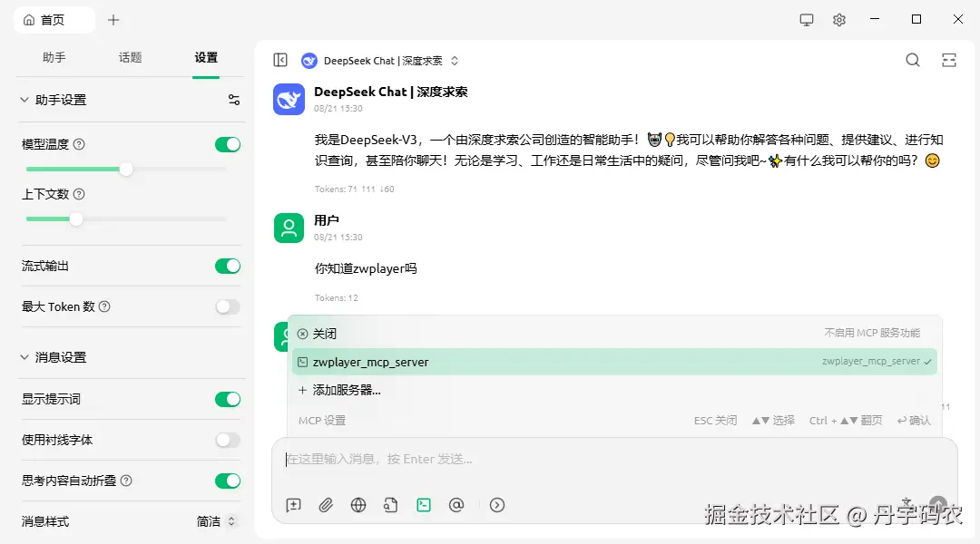
Task: Open search with the magnifier icon
Action: pos(912,59)
